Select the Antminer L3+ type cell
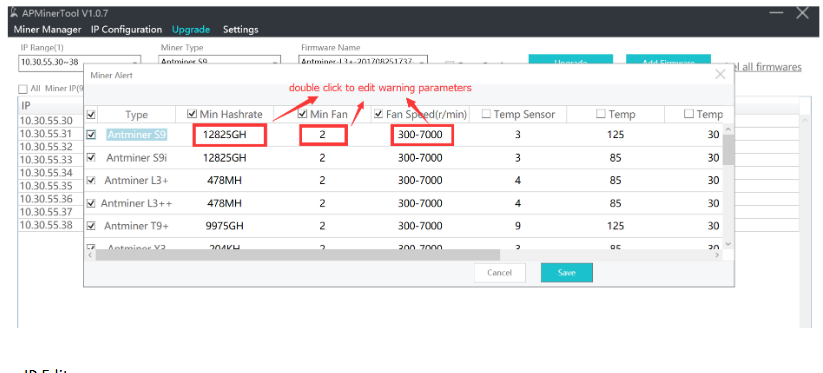 coord(136,180)
